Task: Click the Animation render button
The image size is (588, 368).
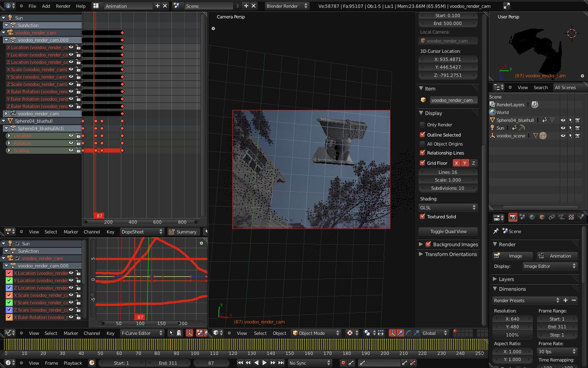Action: pos(556,256)
